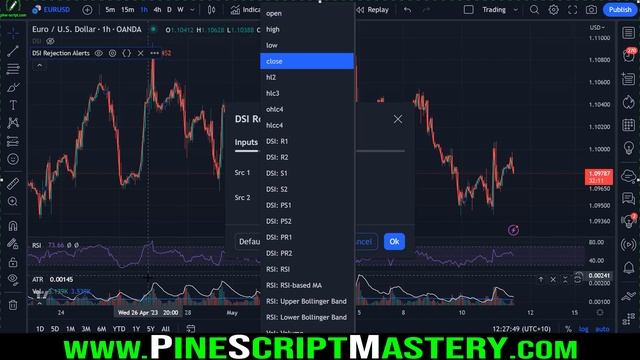The width and height of the screenshot is (640, 360).
Task: Close the DSI settings dialog
Action: click(x=398, y=119)
